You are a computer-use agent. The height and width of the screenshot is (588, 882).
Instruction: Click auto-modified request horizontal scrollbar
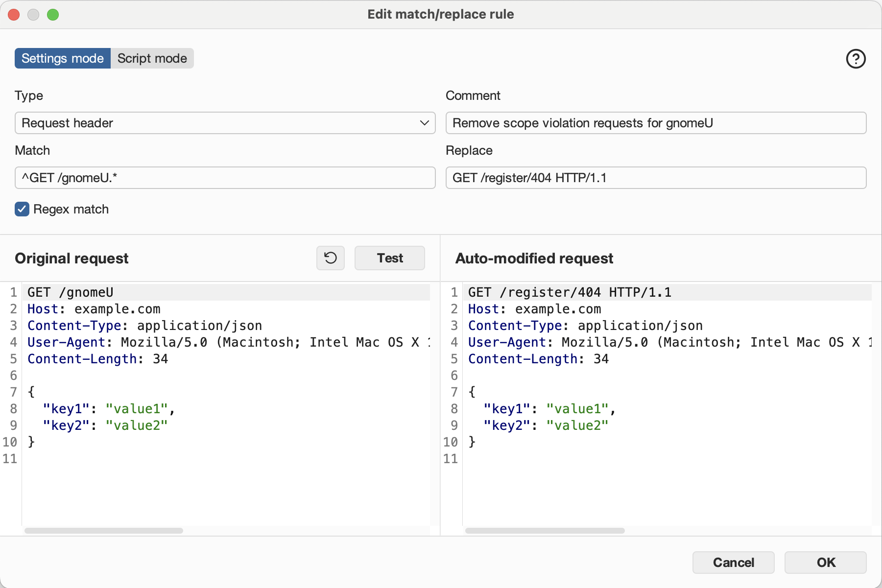tap(545, 531)
